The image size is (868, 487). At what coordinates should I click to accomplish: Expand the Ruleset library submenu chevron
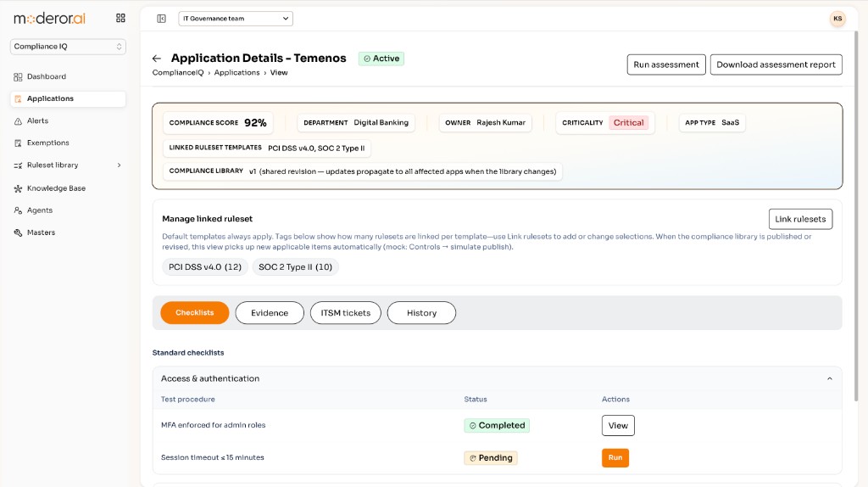(119, 165)
